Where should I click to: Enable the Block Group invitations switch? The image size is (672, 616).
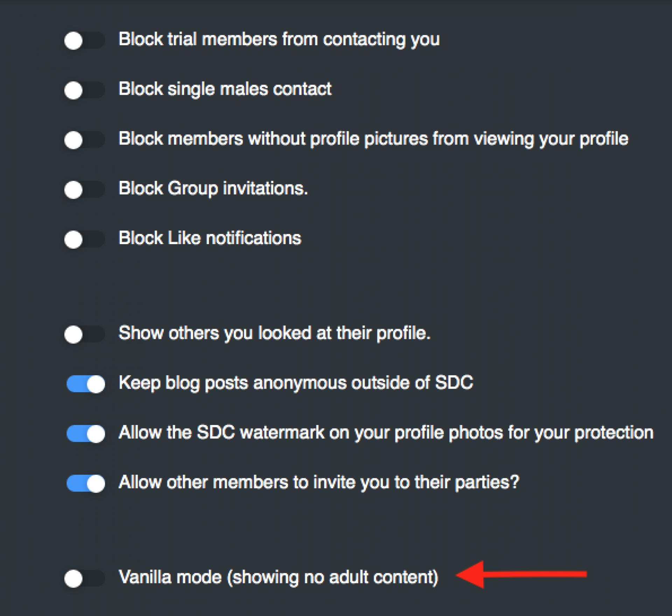(84, 190)
